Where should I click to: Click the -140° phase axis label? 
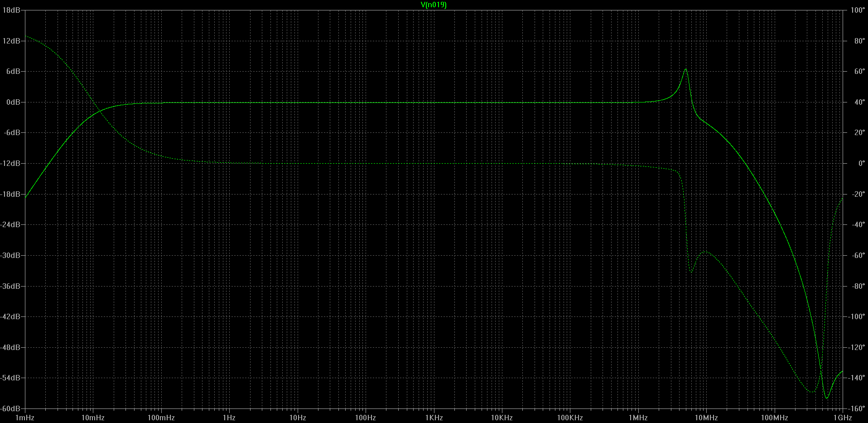point(857,378)
